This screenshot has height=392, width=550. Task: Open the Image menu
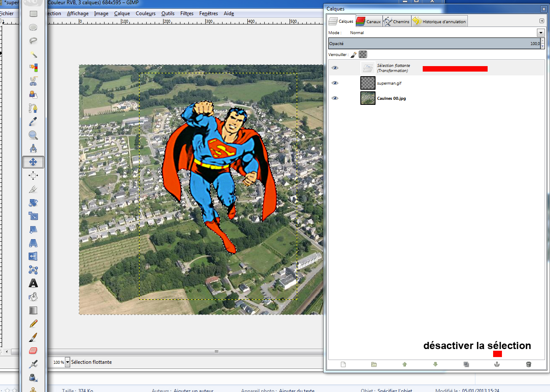click(101, 13)
